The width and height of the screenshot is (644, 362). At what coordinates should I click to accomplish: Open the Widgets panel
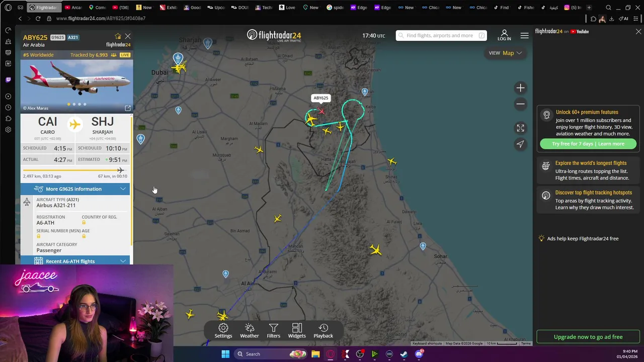pos(297,331)
